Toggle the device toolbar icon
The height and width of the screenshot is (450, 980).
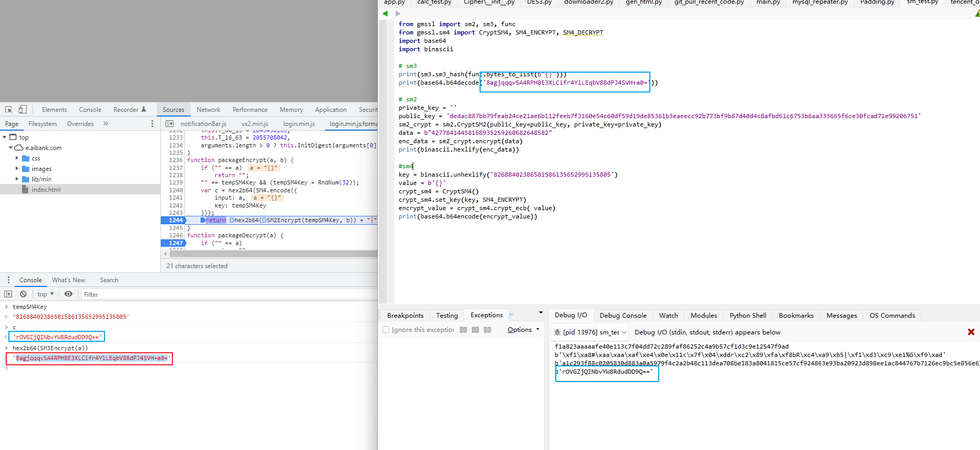(x=22, y=110)
